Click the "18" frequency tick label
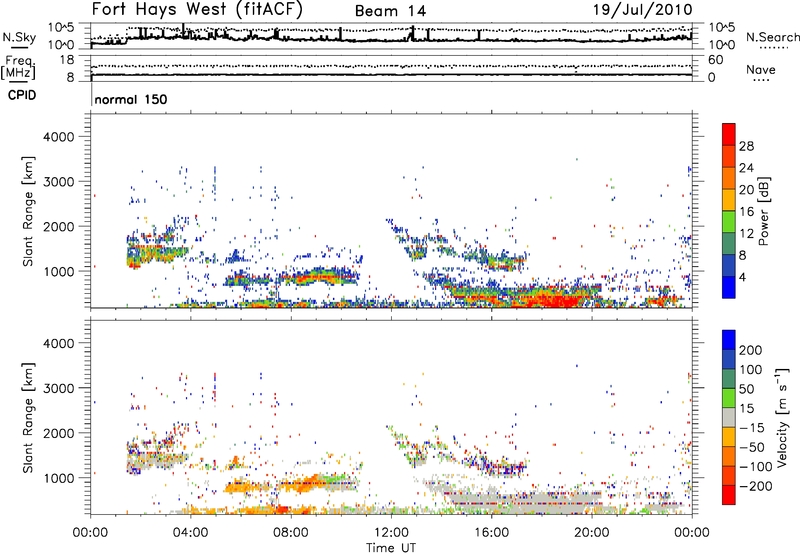The height and width of the screenshot is (554, 800). [67, 60]
